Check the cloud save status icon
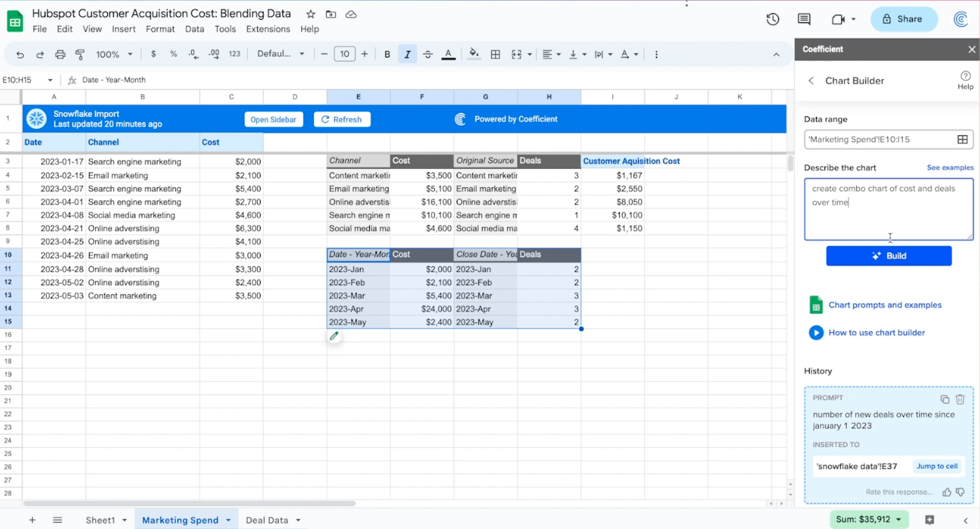Image resolution: width=980 pixels, height=529 pixels. point(351,14)
